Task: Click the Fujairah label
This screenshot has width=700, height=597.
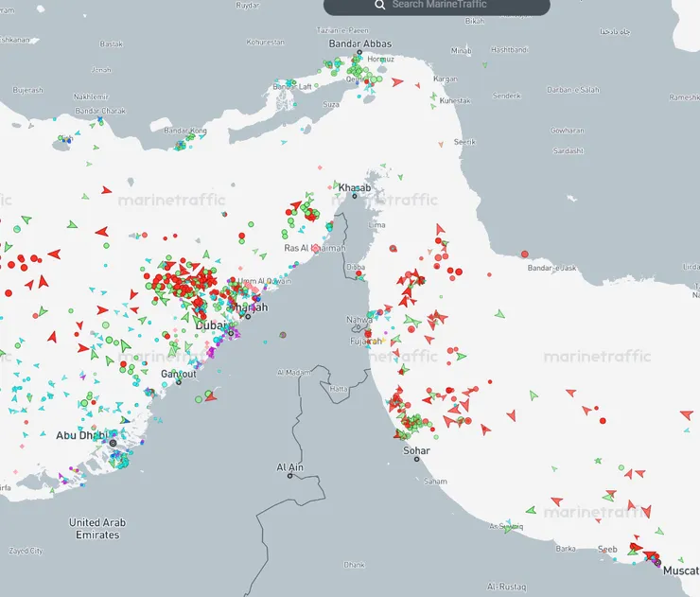Action: coord(366,342)
